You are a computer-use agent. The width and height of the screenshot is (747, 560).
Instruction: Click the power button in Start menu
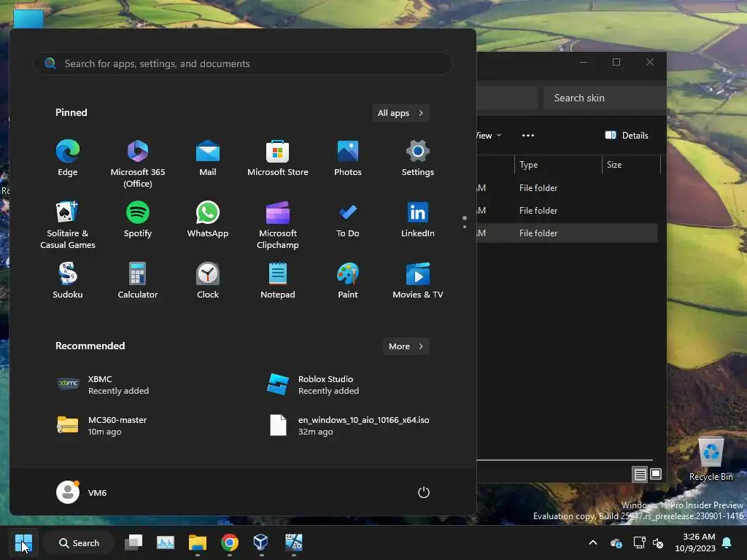point(424,492)
